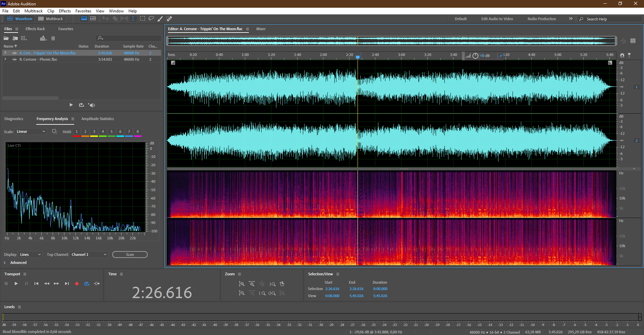Open Frequency Analysis panel menu
The height and width of the screenshot is (335, 644).
click(73, 119)
